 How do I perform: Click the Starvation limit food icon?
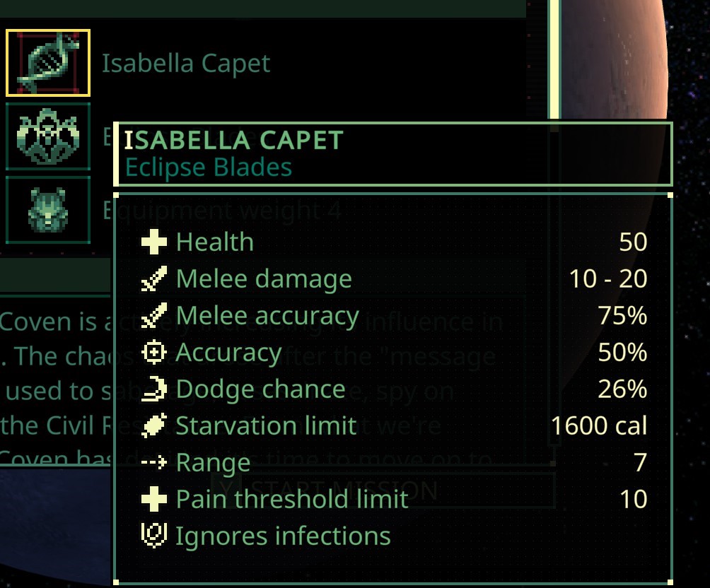[x=153, y=426]
